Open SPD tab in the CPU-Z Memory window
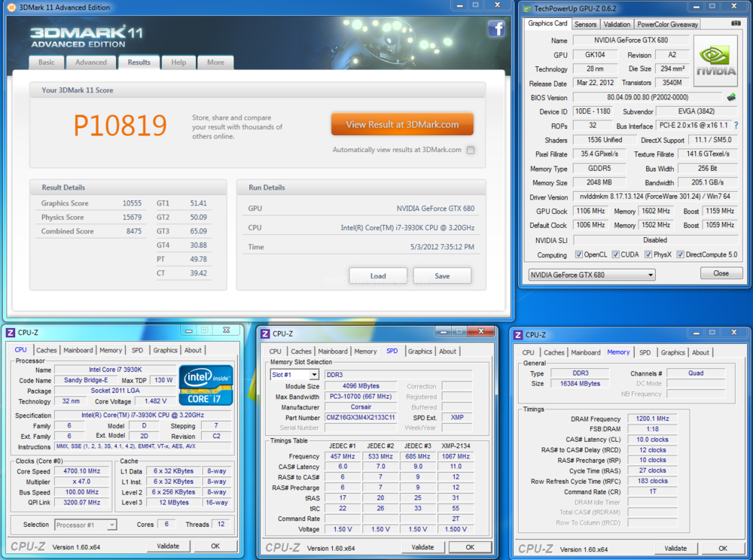Screen dimensions: 753x560 coord(645,353)
